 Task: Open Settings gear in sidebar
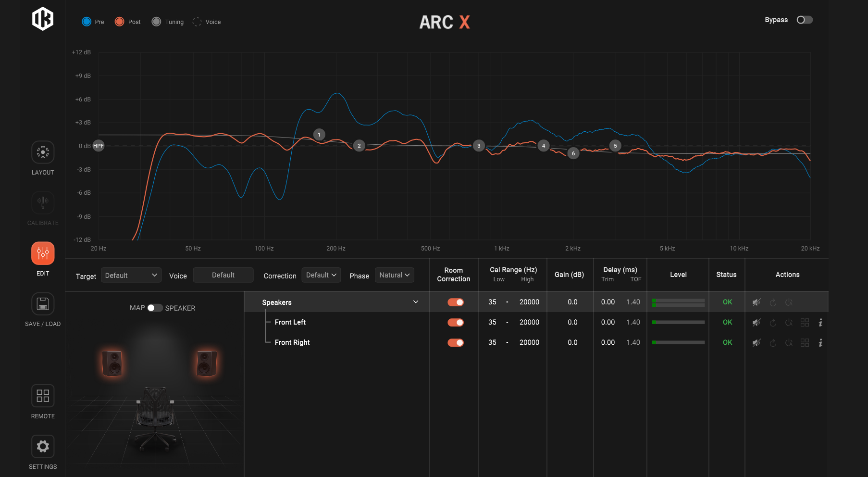pos(43,447)
